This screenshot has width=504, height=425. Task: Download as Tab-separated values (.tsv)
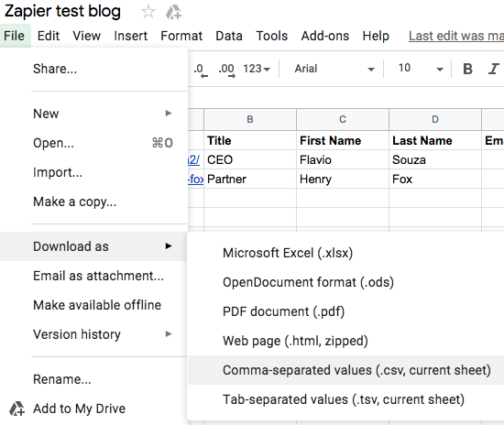click(345, 399)
